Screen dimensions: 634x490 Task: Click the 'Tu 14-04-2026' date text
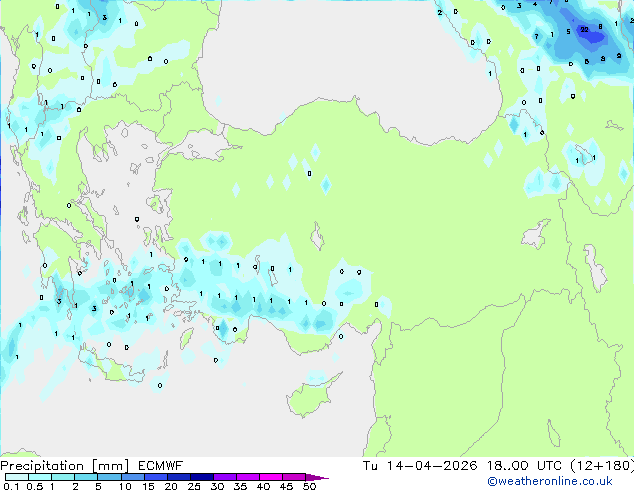pyautogui.click(x=420, y=466)
